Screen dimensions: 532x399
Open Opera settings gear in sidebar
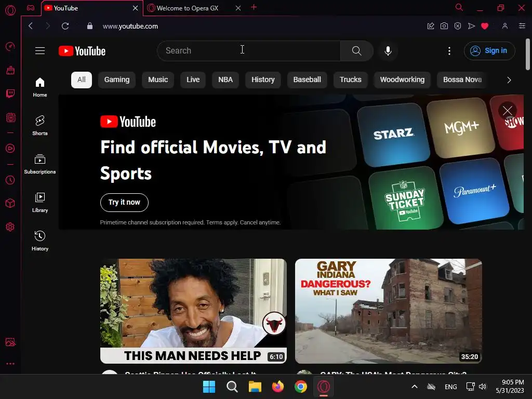[x=10, y=227]
